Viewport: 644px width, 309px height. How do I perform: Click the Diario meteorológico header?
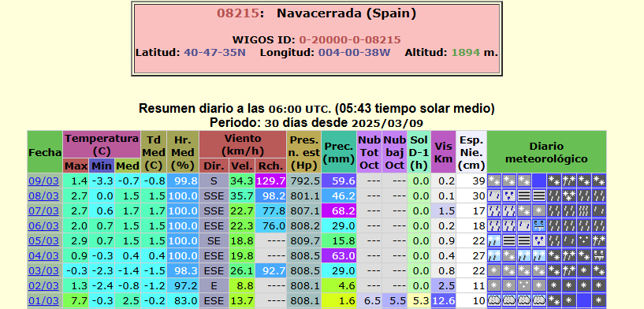[x=546, y=152]
